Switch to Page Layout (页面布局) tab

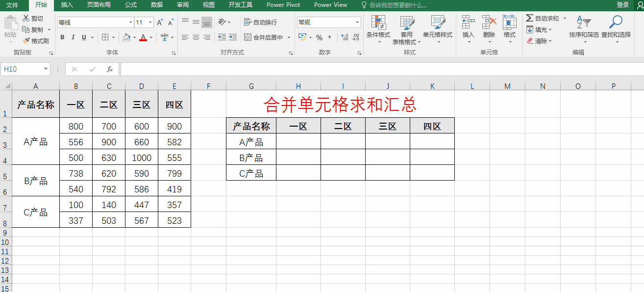pyautogui.click(x=99, y=5)
